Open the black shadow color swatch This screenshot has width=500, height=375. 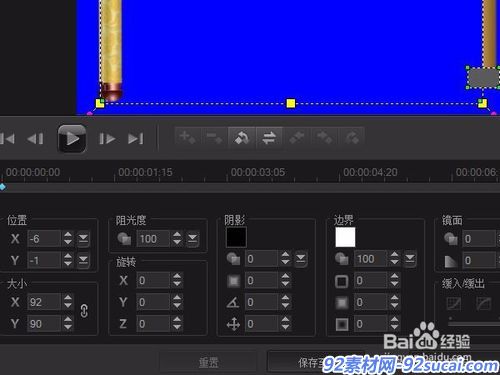(x=236, y=237)
